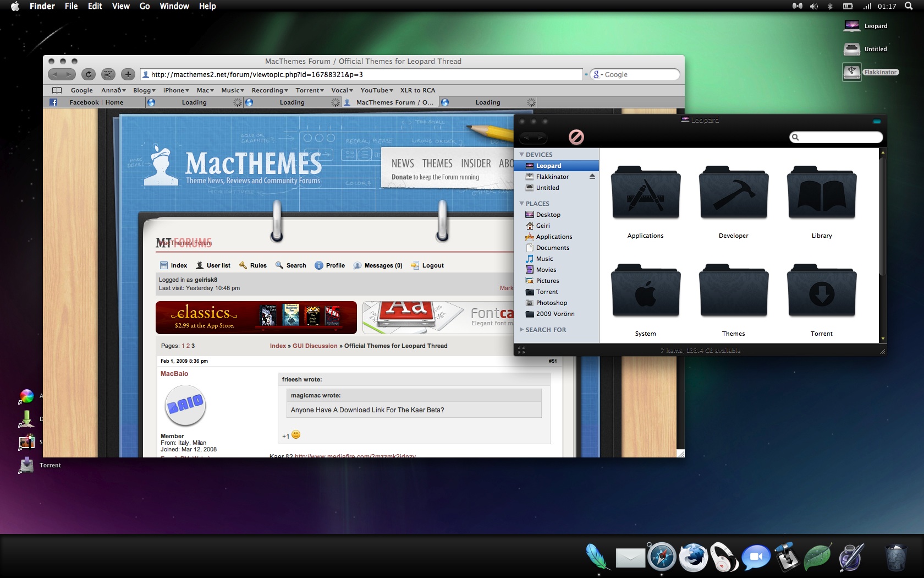The width and height of the screenshot is (924, 578).
Task: Collapse the PLACES sidebar section
Action: pyautogui.click(x=522, y=204)
